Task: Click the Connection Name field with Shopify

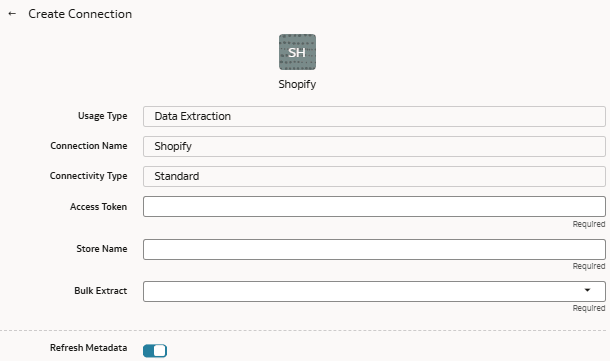Action: click(x=374, y=146)
